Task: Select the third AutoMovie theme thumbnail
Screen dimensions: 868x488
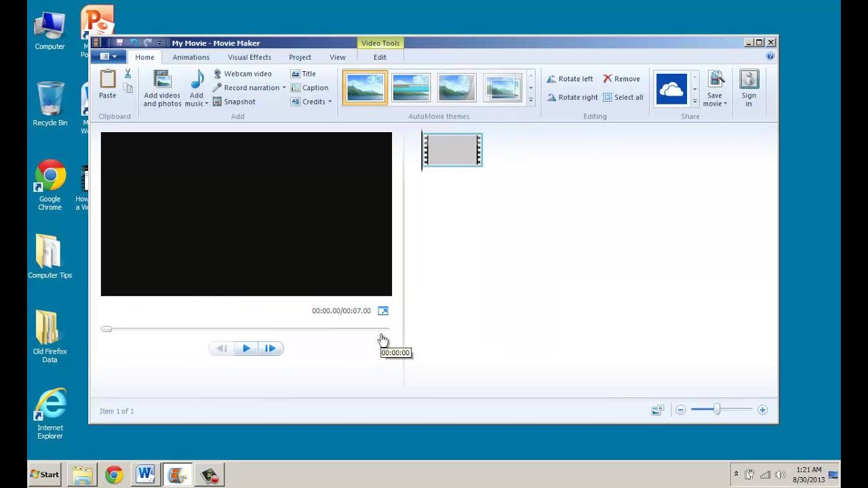Action: pyautogui.click(x=456, y=87)
